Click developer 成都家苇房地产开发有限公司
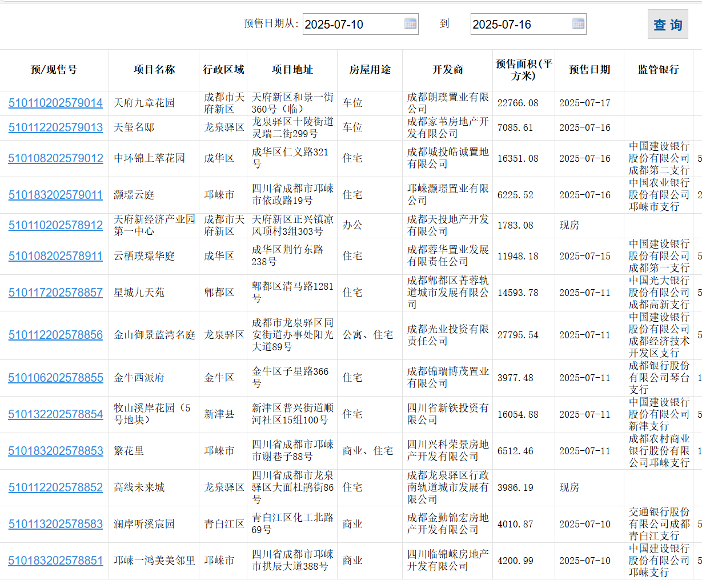 coord(448,127)
